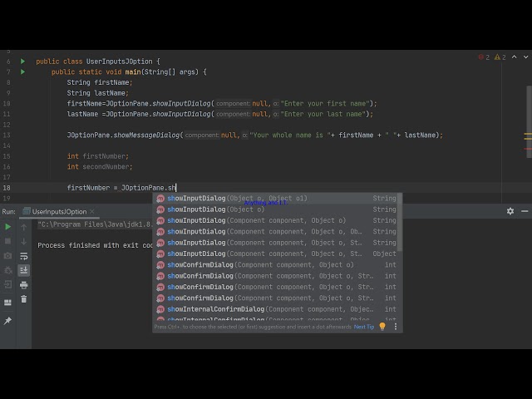532x399 pixels.
Task: Choose showInputDialog(Component component, Object o) suggestion
Action: pos(276,220)
